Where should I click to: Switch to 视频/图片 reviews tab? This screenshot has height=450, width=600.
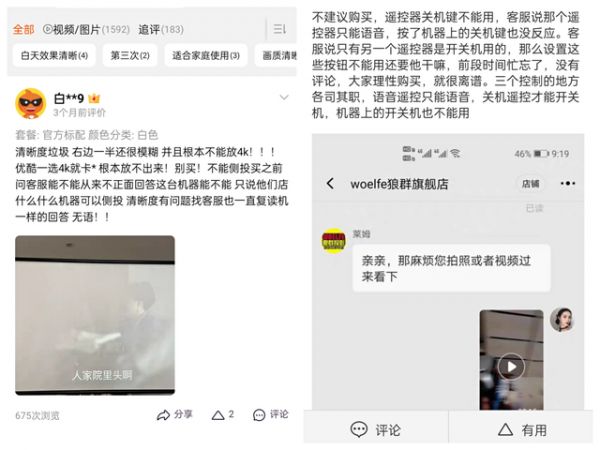(86, 29)
